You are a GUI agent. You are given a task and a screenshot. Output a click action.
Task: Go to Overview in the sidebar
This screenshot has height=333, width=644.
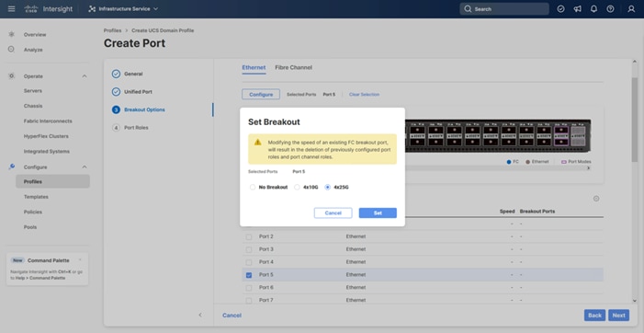35,35
